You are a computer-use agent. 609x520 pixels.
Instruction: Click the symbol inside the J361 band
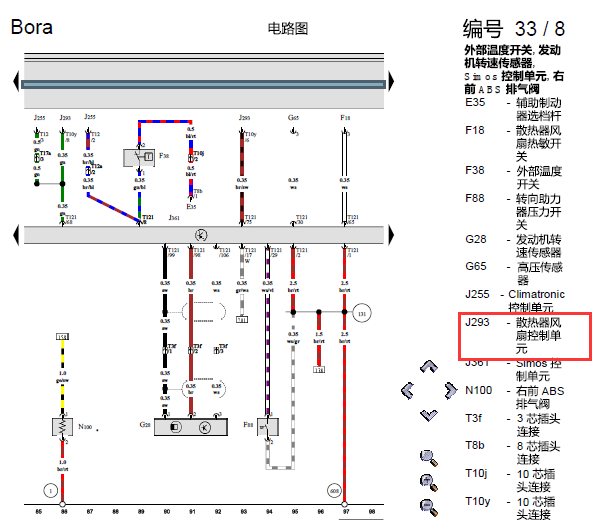pyautogui.click(x=201, y=235)
